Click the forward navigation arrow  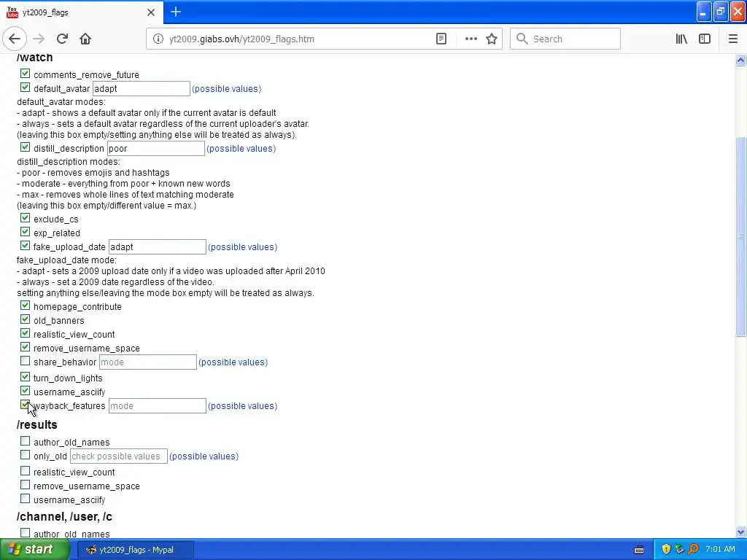(39, 39)
